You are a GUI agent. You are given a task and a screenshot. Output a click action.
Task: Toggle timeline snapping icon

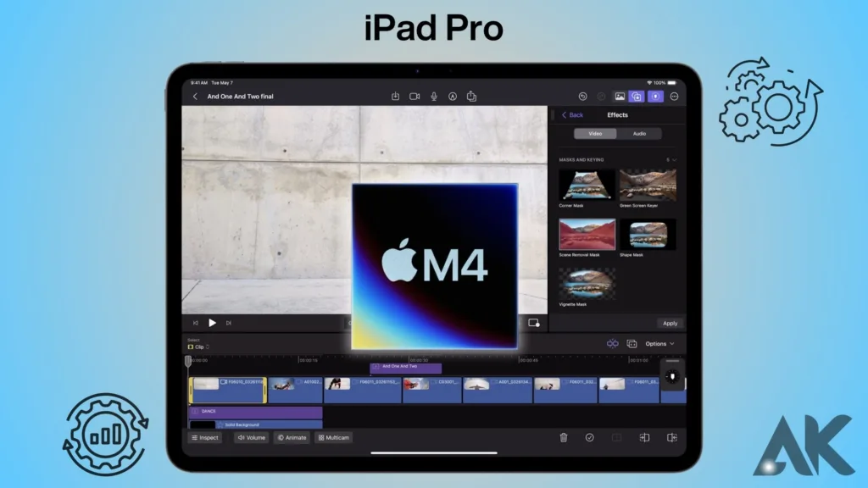(612, 344)
